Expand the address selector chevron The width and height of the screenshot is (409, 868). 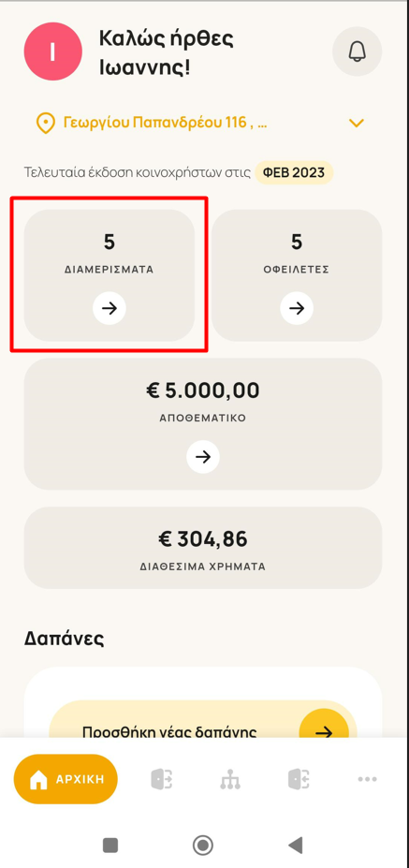tap(357, 123)
